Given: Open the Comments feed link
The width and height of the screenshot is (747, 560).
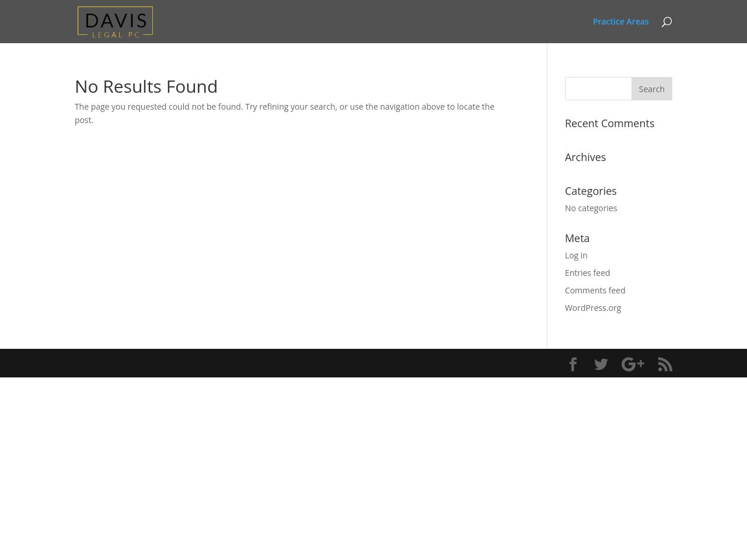Looking at the screenshot, I should pyautogui.click(x=595, y=290).
